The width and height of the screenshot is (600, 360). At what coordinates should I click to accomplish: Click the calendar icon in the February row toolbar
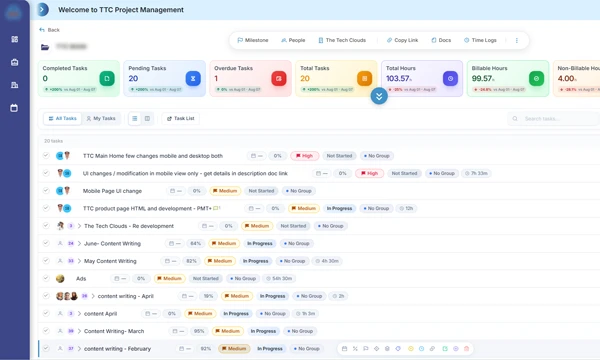coord(344,349)
